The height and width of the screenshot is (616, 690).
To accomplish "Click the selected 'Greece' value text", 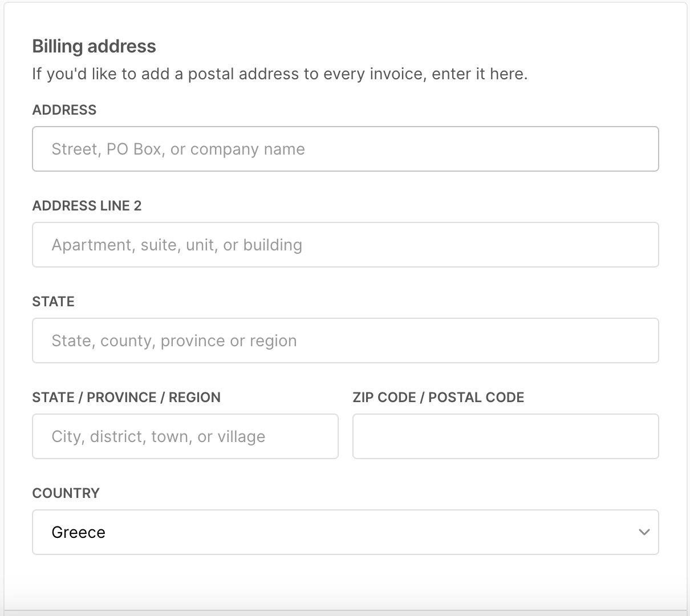I will pos(79,532).
